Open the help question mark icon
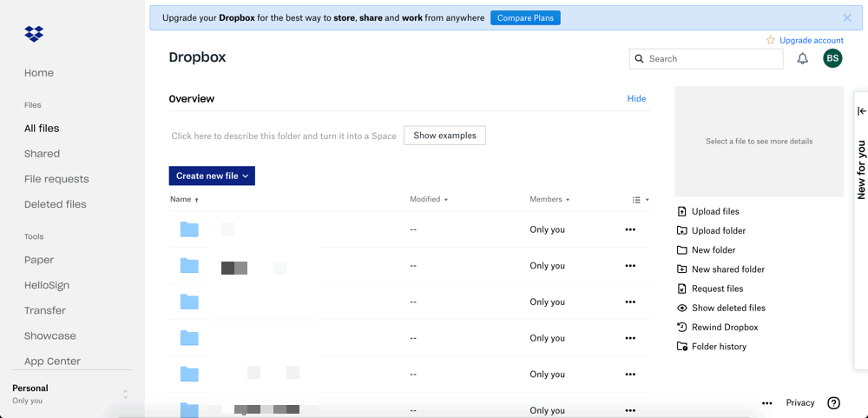This screenshot has width=868, height=418. pos(833,403)
